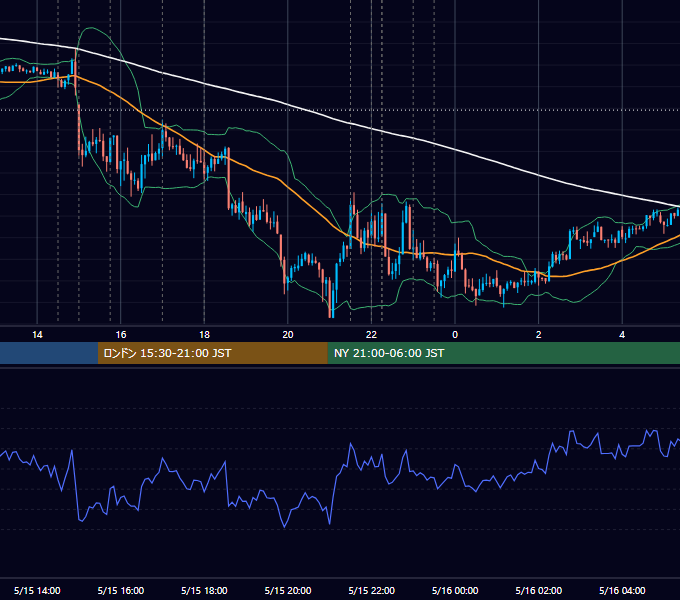The image size is (680, 600).
Task: Click the 5/16 04:00 date label
Action: 622,590
